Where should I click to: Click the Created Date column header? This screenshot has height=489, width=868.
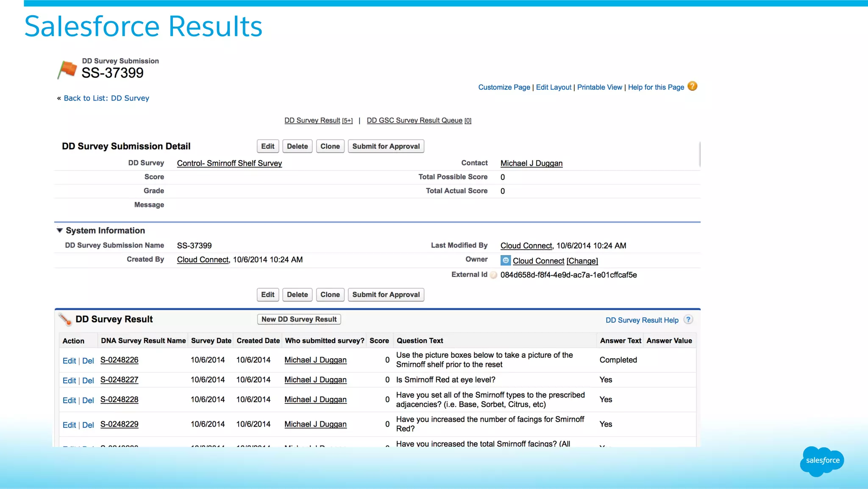coord(258,341)
